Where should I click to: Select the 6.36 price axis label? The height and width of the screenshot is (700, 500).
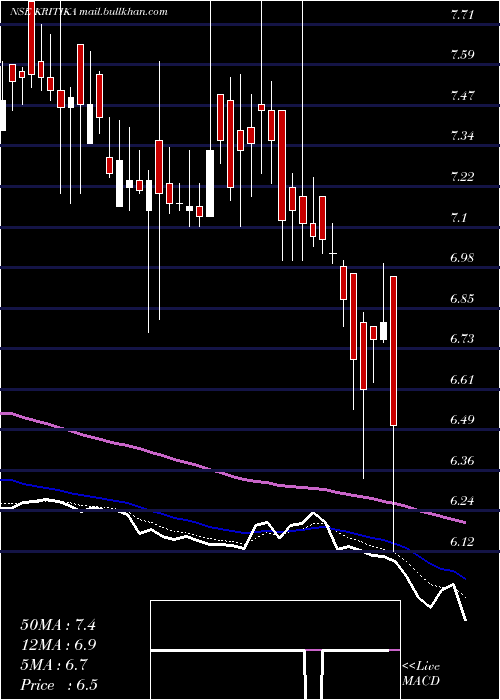coord(462,460)
